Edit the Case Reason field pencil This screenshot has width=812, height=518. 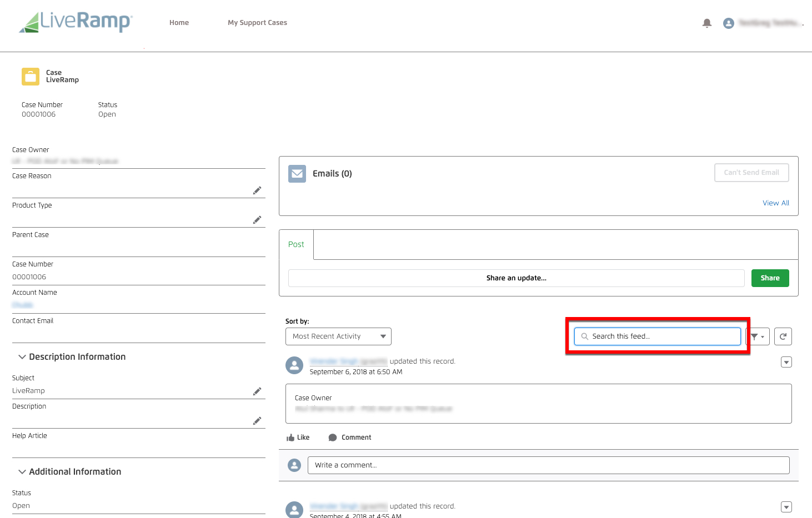coord(257,190)
